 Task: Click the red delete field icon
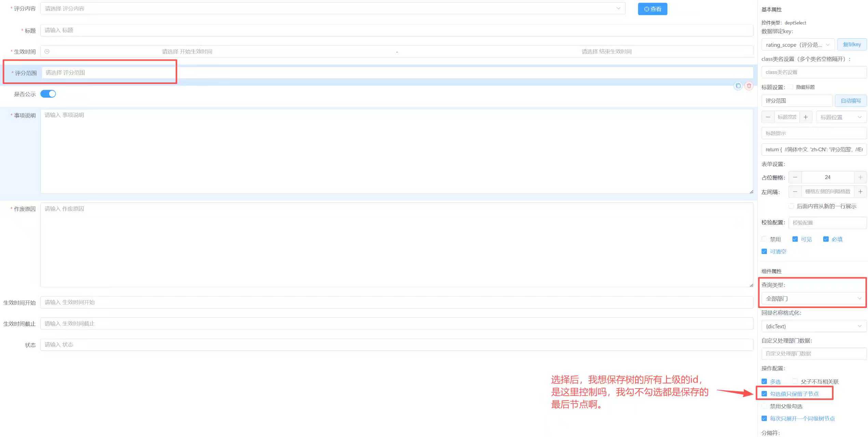[x=749, y=86]
